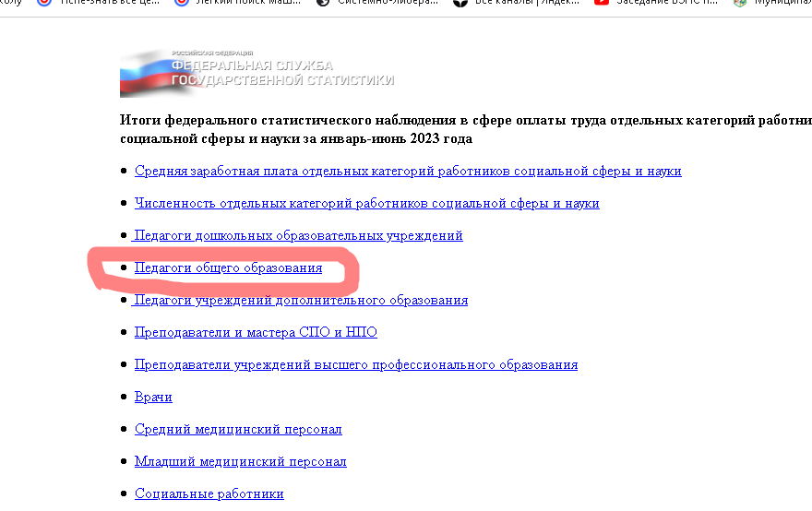Click the 'Врачи' link

[x=153, y=397]
